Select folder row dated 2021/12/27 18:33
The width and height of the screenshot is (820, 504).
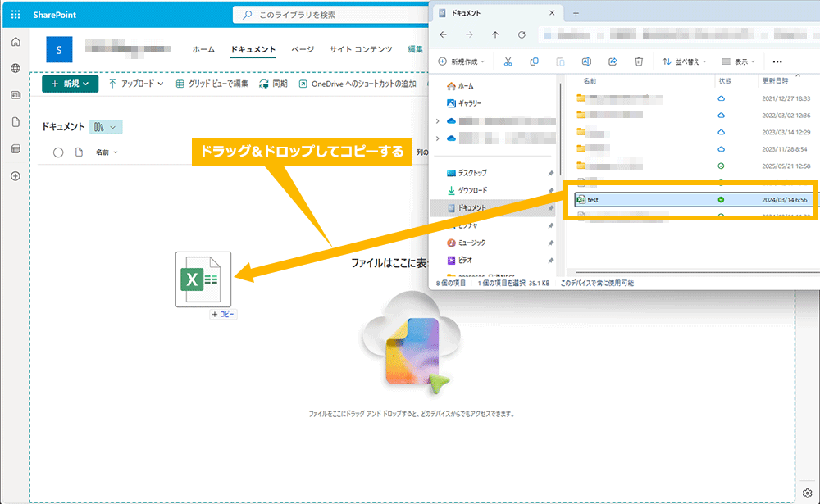tap(693, 98)
